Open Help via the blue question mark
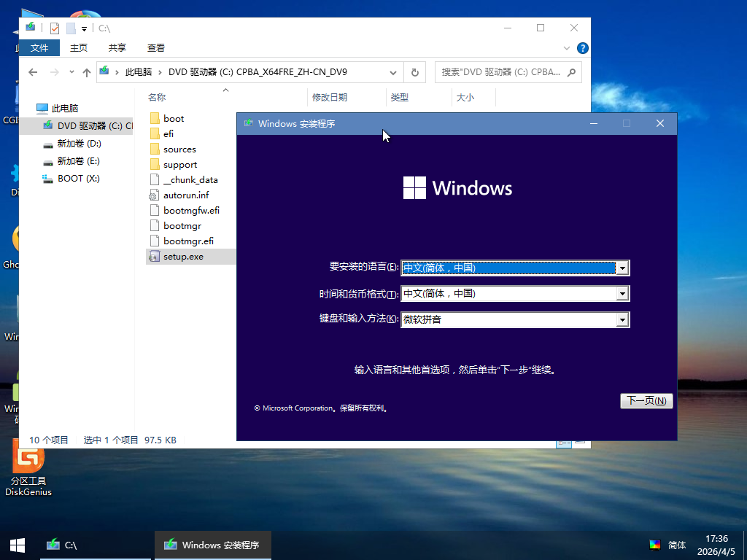 582,48
